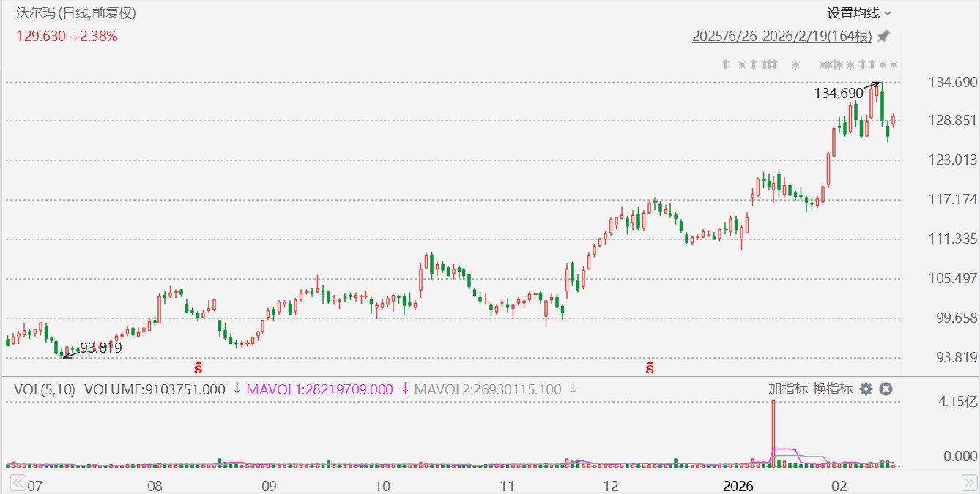Click the leftmost gray event marker icon
This screenshot has width=980, height=494.
(726, 64)
